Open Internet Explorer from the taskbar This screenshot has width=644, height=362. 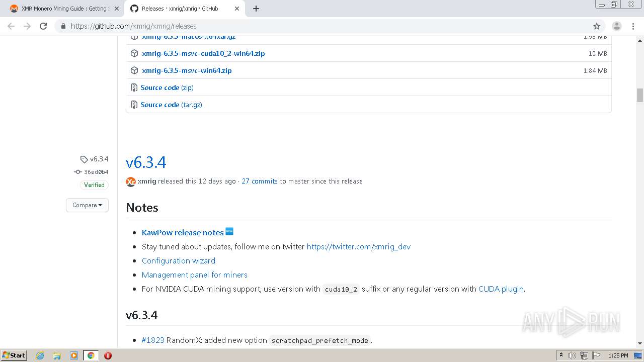[x=40, y=355]
